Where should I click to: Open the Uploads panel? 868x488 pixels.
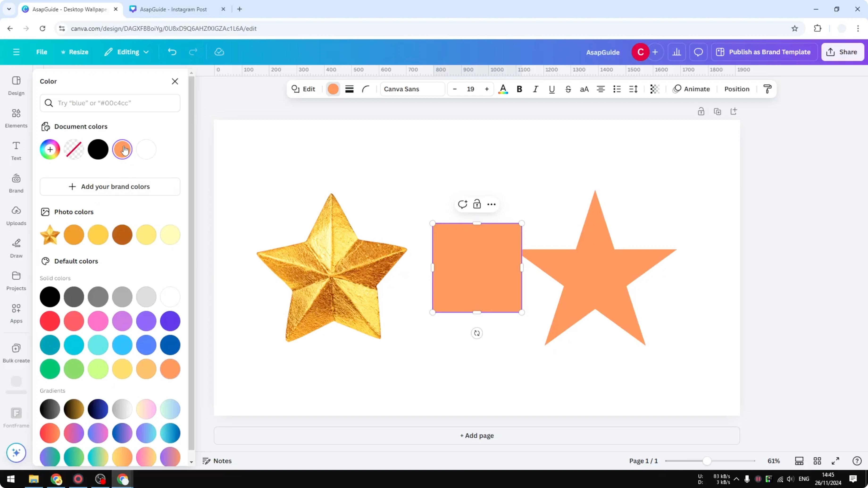click(16, 215)
